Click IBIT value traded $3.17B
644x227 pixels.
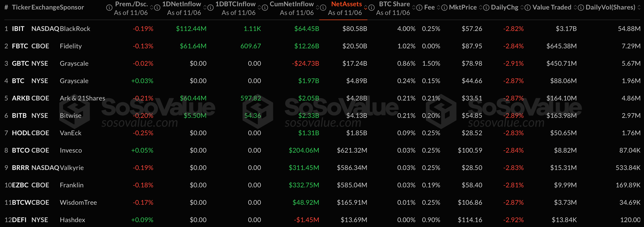pyautogui.click(x=566, y=29)
